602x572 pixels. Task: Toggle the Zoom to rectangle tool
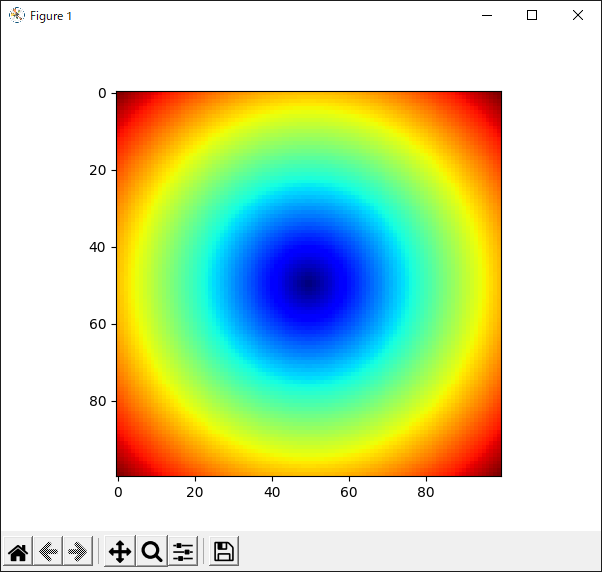[151, 551]
